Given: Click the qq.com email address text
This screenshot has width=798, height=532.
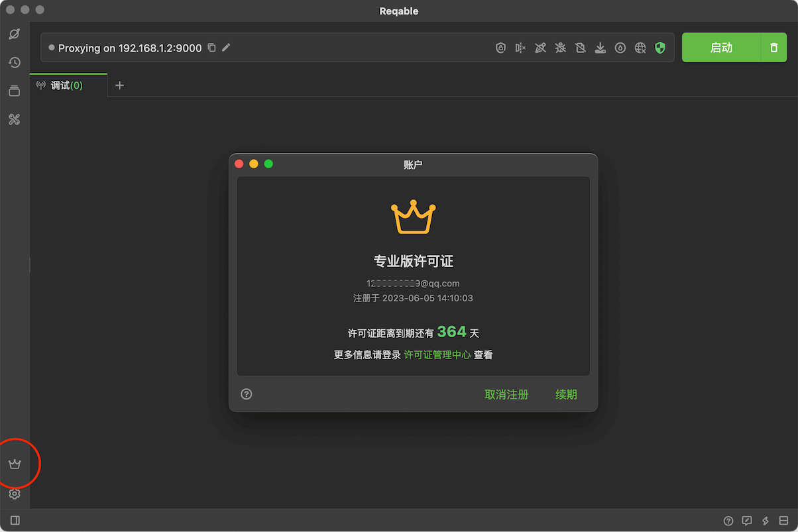Looking at the screenshot, I should (x=413, y=284).
